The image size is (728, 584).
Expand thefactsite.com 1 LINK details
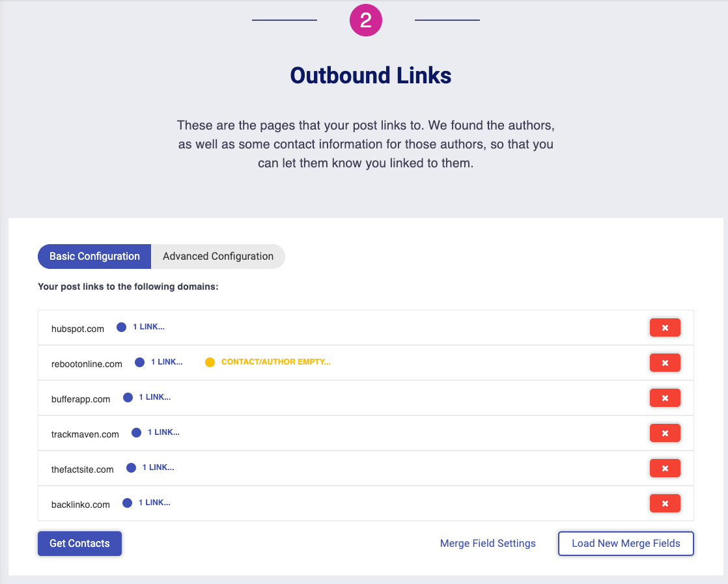(158, 467)
